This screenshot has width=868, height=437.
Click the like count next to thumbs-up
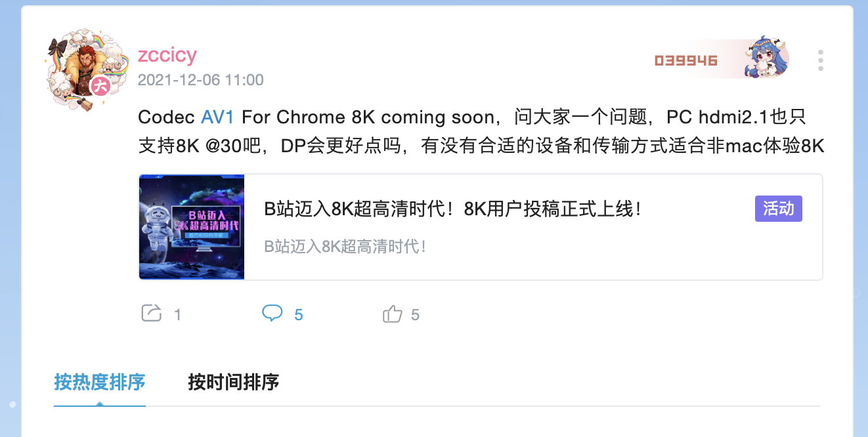[x=415, y=315]
